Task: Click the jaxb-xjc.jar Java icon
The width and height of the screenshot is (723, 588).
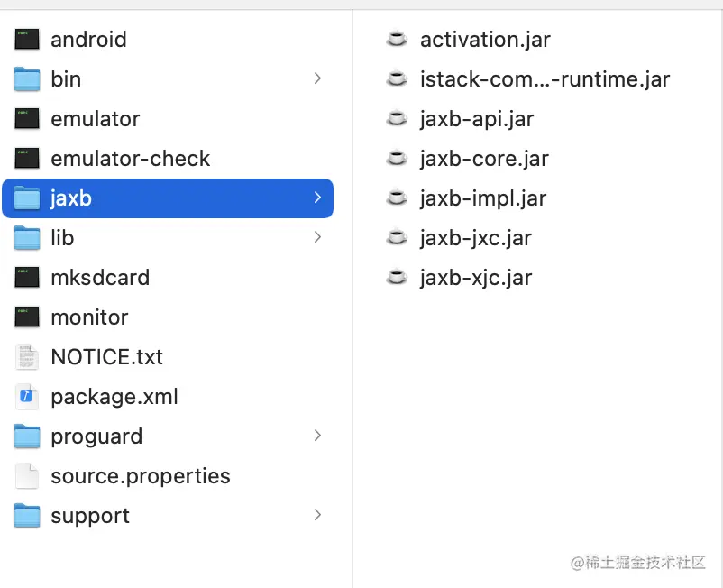Action: tap(397, 278)
